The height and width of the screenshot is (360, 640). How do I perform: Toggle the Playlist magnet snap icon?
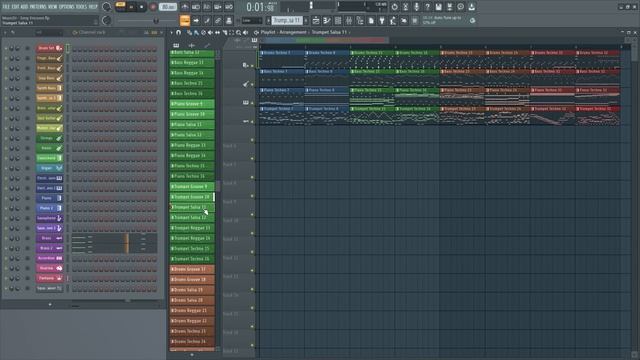(178, 33)
